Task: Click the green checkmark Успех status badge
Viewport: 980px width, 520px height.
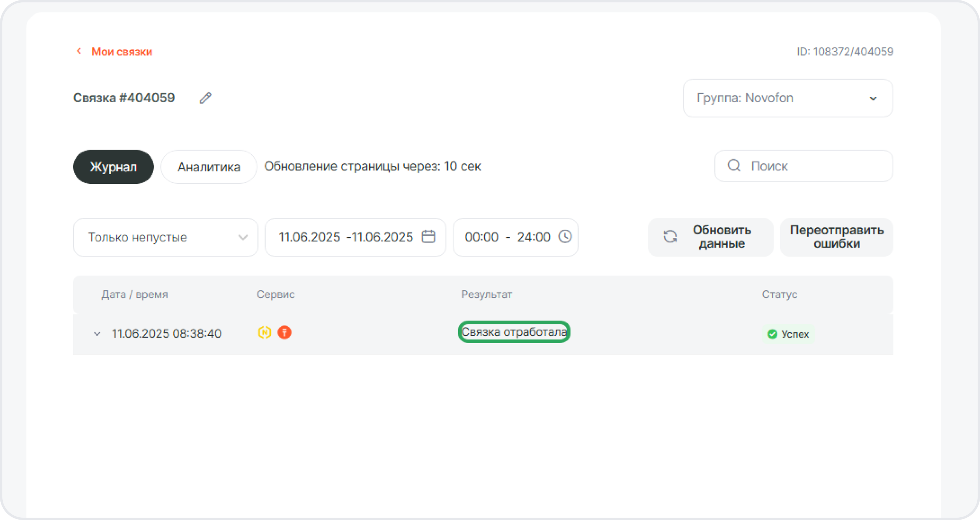Action: point(788,334)
